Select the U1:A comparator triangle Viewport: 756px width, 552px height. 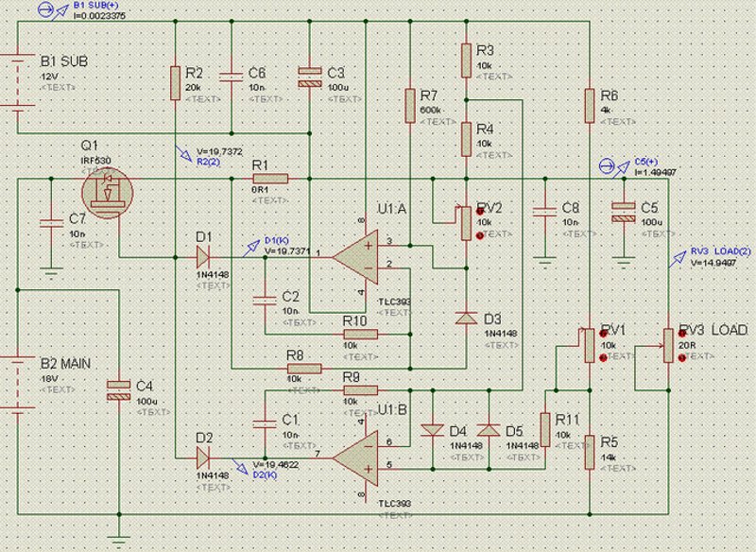click(x=356, y=257)
